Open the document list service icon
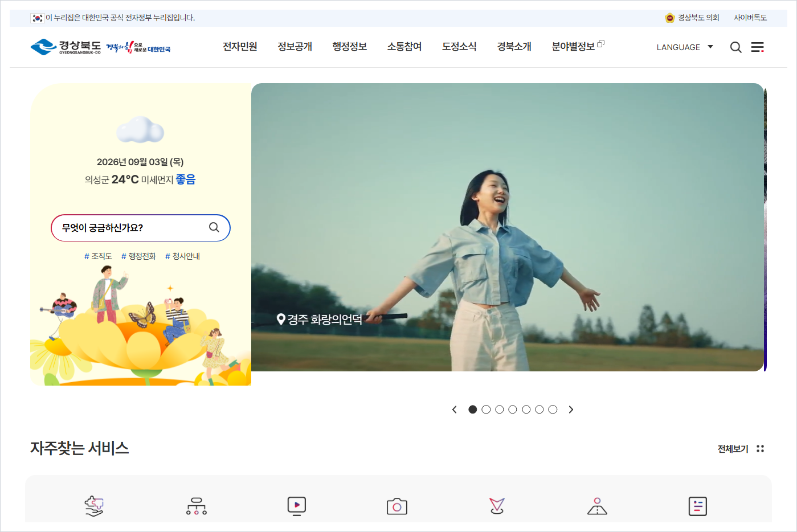 coord(698,506)
